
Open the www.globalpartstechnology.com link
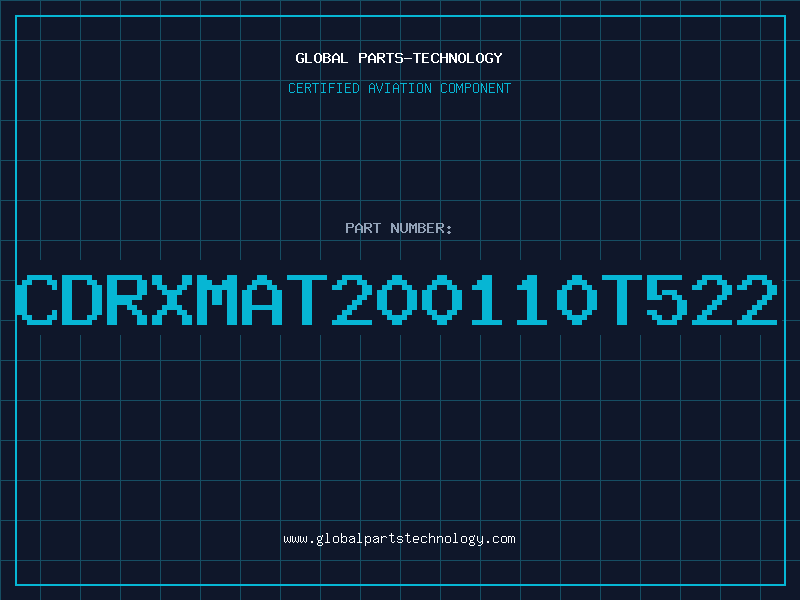tap(399, 539)
